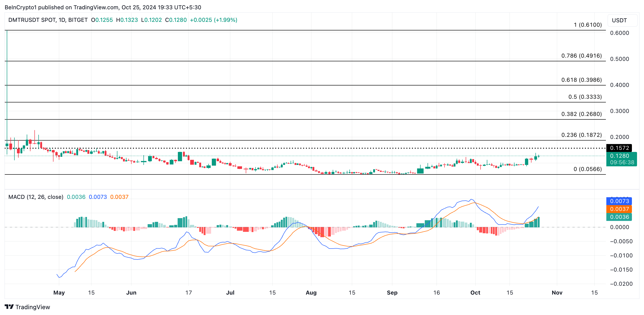
Task: Click the Oct label on the time axis
Action: click(x=476, y=292)
